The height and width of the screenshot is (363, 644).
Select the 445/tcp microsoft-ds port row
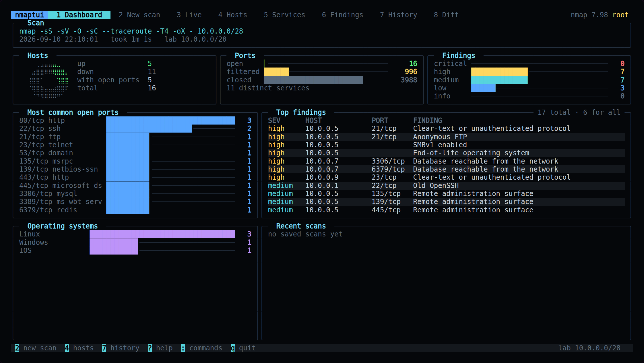pos(135,186)
